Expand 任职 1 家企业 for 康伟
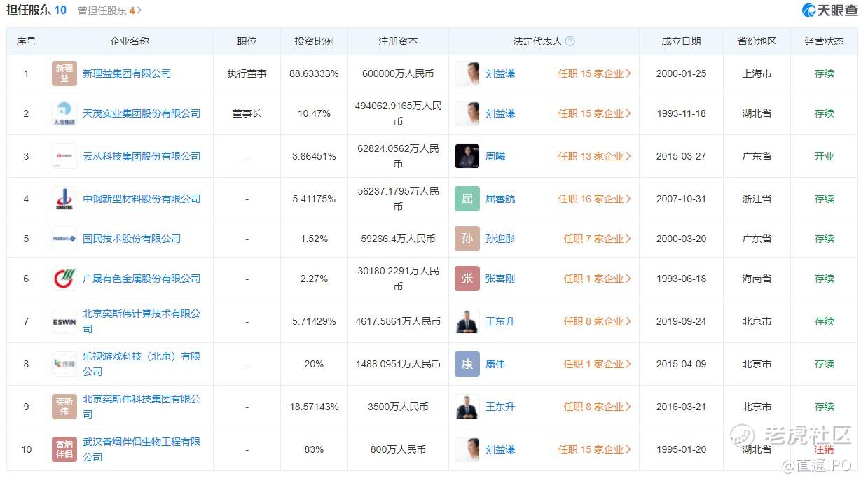Image resolution: width=868 pixels, height=485 pixels. [x=598, y=364]
